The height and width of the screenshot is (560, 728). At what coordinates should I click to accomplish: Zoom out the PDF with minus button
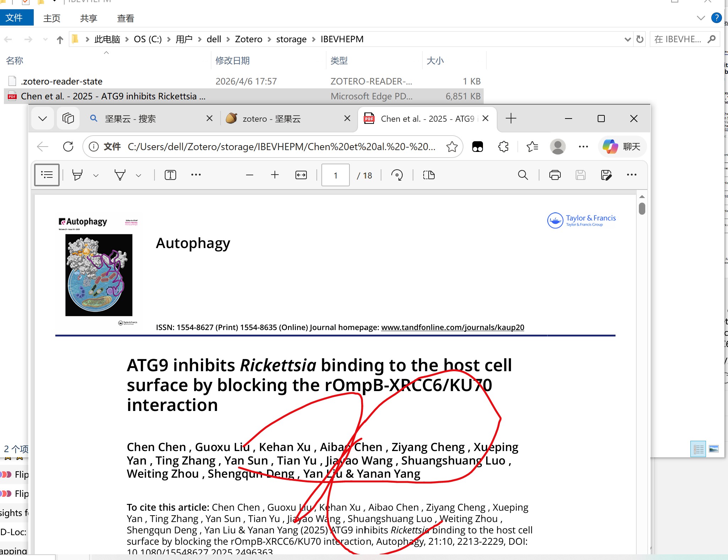(250, 175)
